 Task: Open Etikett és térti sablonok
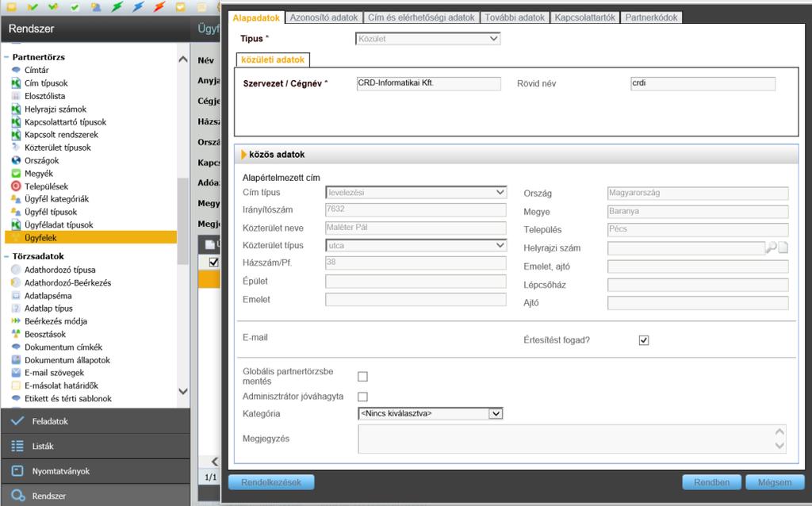[68, 398]
